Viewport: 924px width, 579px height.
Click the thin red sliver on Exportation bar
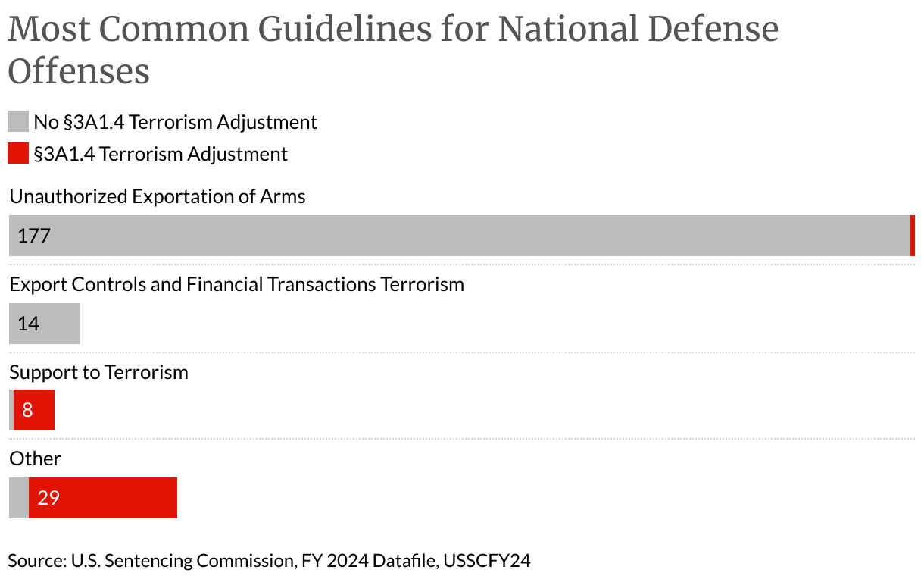tap(912, 236)
